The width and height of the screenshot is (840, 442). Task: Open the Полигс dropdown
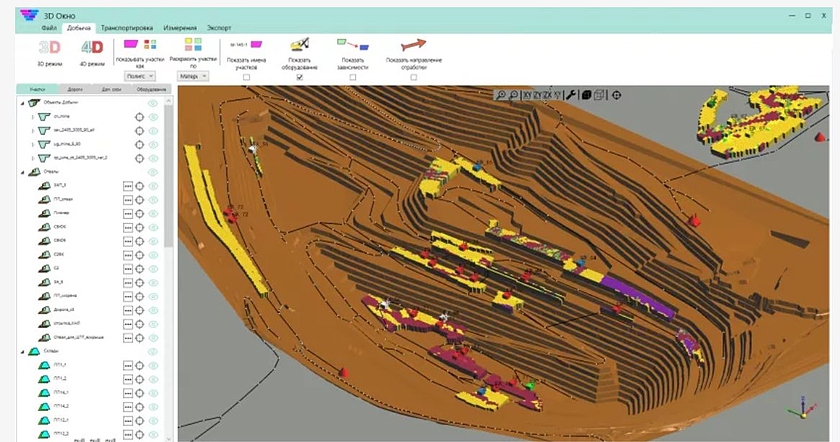click(138, 75)
